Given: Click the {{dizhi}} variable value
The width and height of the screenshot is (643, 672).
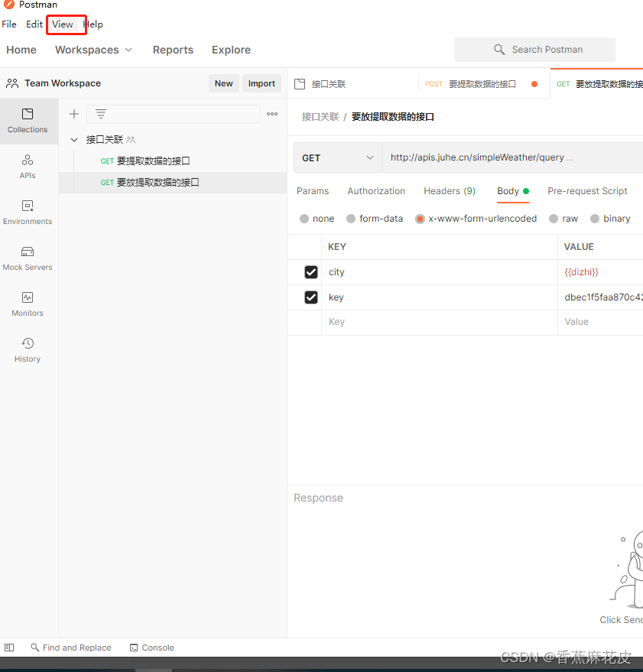Looking at the screenshot, I should [x=581, y=272].
